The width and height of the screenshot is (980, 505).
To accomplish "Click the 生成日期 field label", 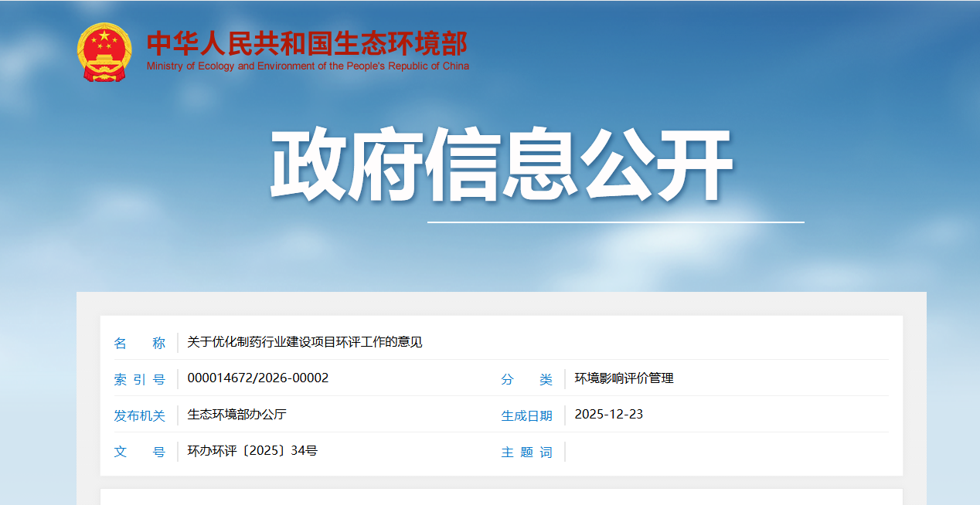I will point(526,415).
